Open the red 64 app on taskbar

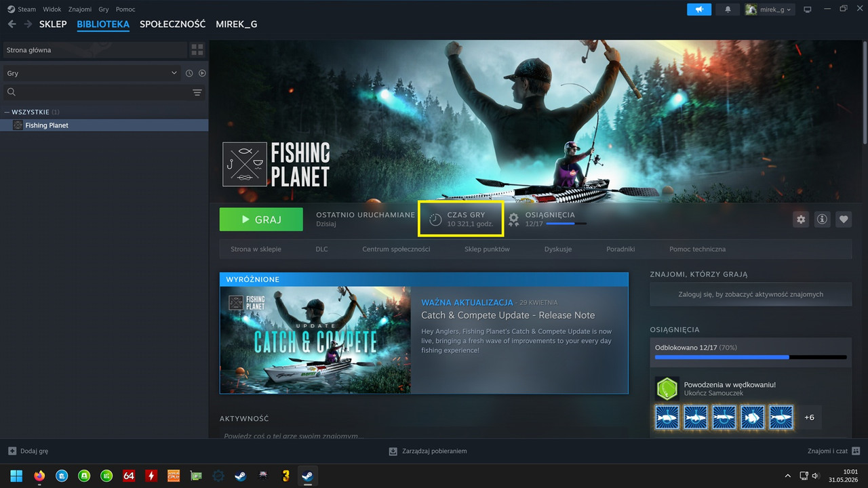click(x=128, y=476)
